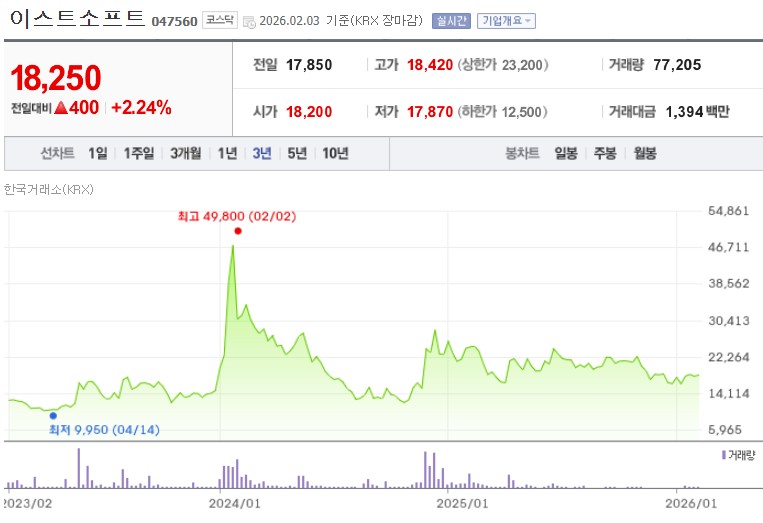
Task: Click the 14,114 y-axis label
Action: 728,394
